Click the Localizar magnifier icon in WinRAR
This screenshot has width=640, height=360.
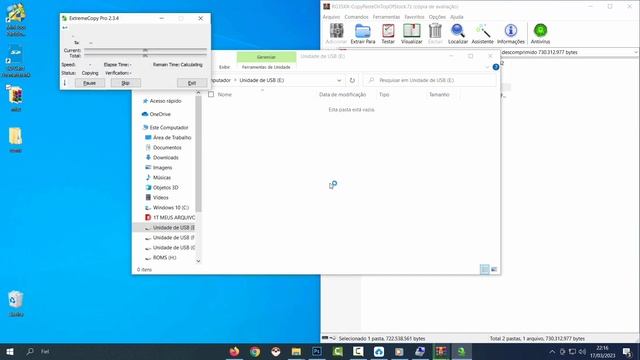click(458, 33)
